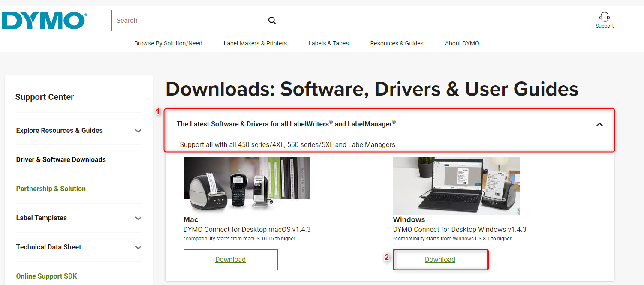Image resolution: width=644 pixels, height=285 pixels.
Task: Download DYMO Connect for Windows
Action: click(x=440, y=259)
